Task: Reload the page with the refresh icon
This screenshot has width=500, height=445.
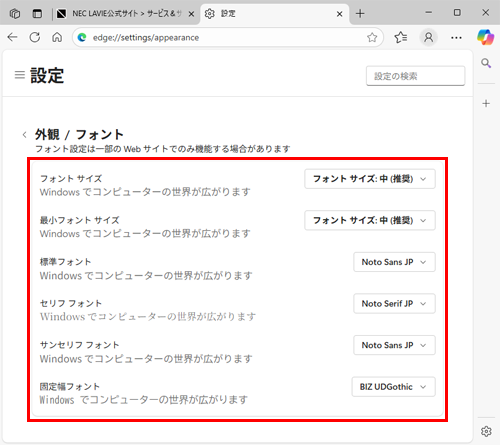Action: 35,37
